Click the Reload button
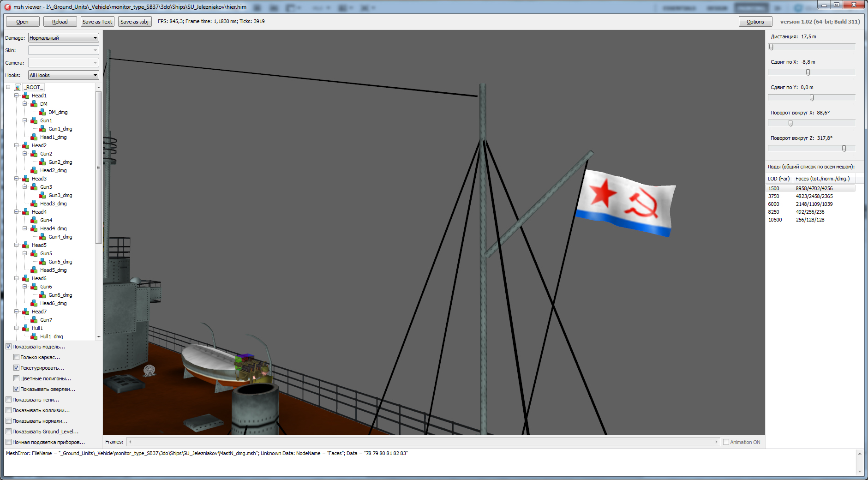 coord(60,22)
